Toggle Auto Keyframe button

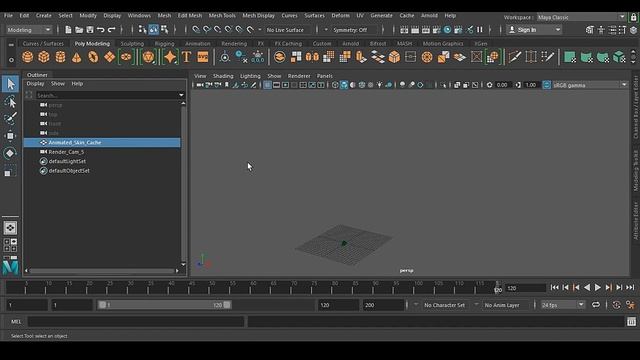(616, 305)
